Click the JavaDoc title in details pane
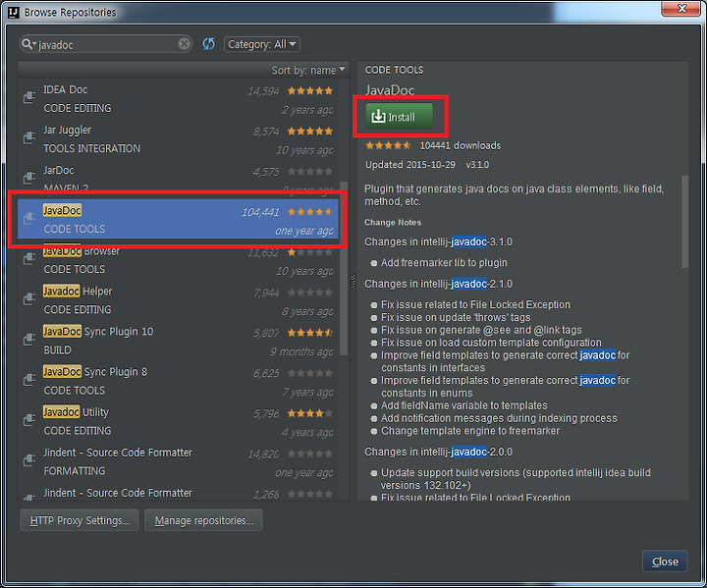The image size is (707, 588). [390, 90]
